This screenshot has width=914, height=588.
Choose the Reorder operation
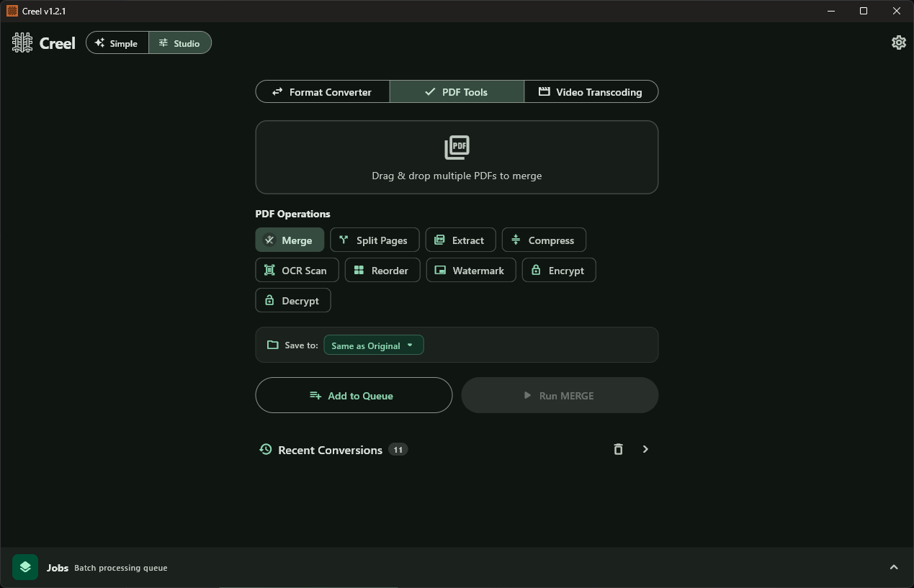(x=382, y=270)
